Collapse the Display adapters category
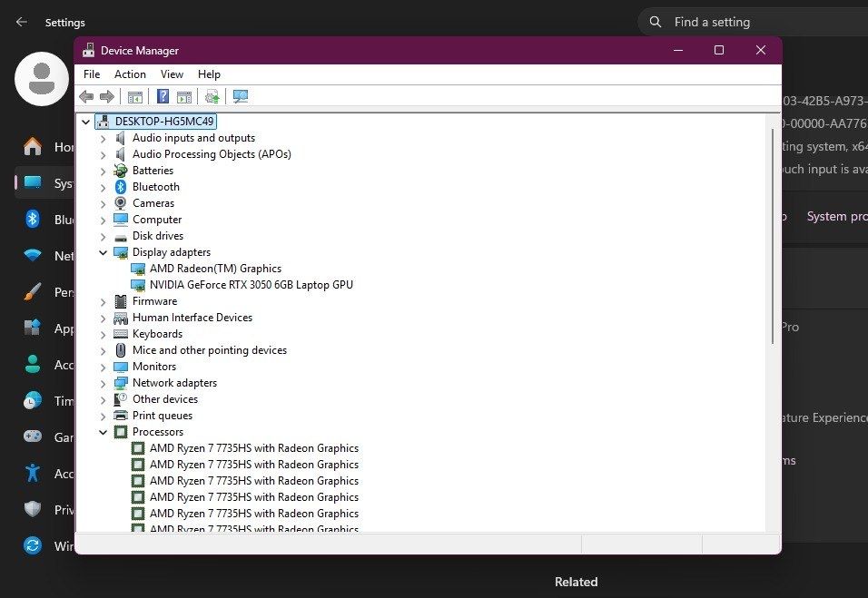The height and width of the screenshot is (598, 868). tap(103, 252)
